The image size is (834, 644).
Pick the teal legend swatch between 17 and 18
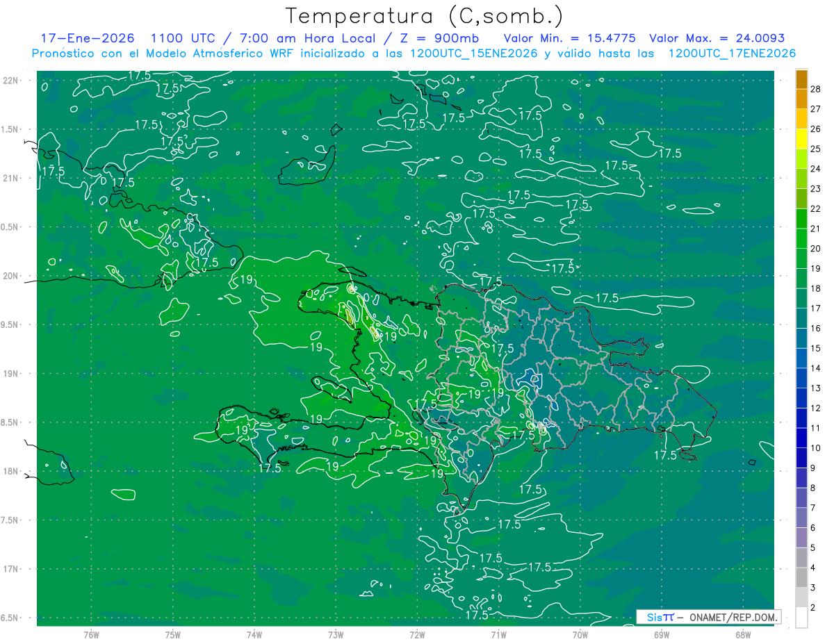point(801,298)
